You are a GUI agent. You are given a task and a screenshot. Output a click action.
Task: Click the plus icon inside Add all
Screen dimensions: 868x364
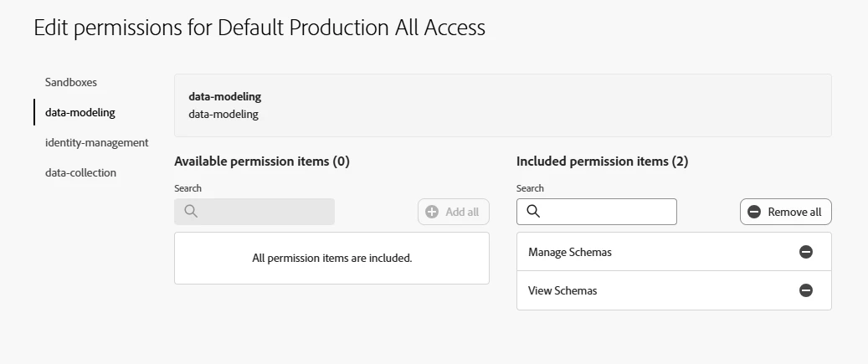pos(432,212)
